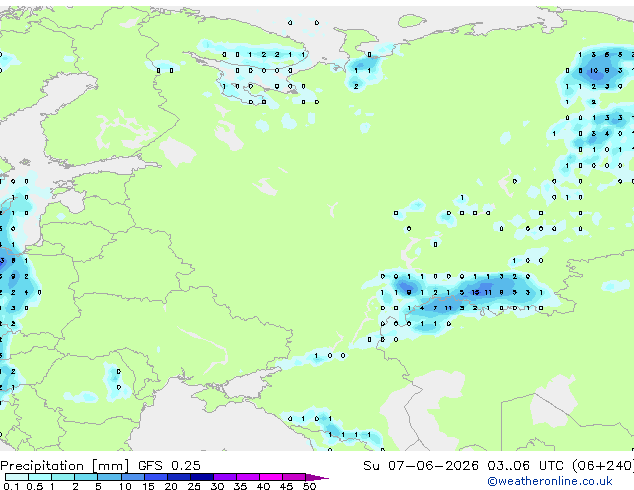634x490 pixels.
Task: Click the 45–50 mm legend color box
Action: point(294,477)
